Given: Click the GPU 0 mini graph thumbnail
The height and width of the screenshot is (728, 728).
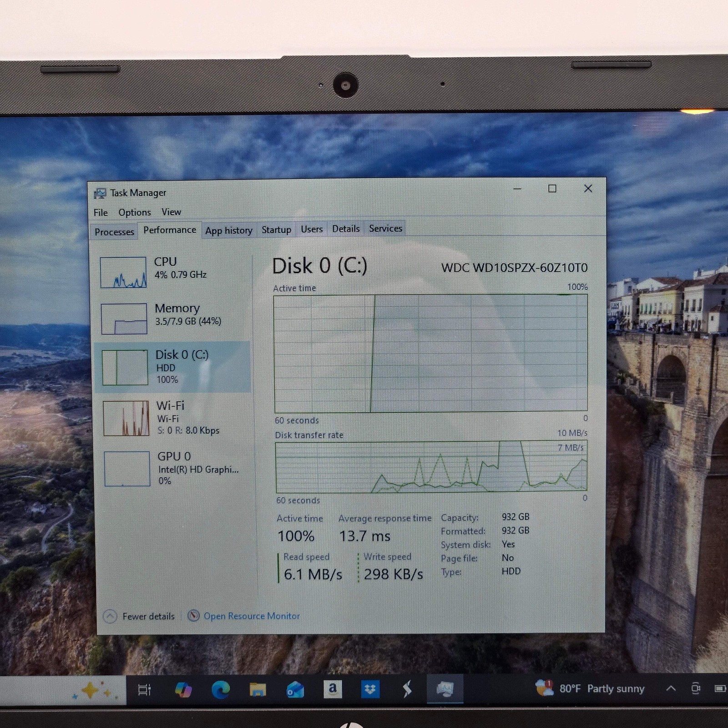Looking at the screenshot, I should (x=127, y=469).
